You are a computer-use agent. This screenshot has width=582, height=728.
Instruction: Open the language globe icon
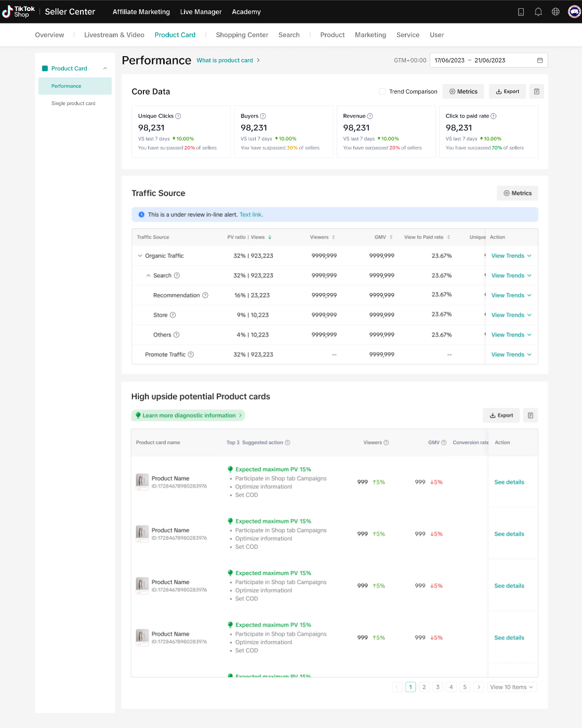point(555,12)
